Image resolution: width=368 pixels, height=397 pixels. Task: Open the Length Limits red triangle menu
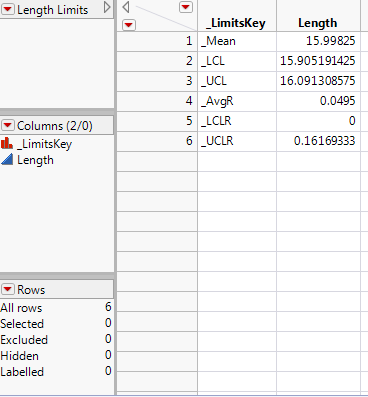tap(8, 10)
